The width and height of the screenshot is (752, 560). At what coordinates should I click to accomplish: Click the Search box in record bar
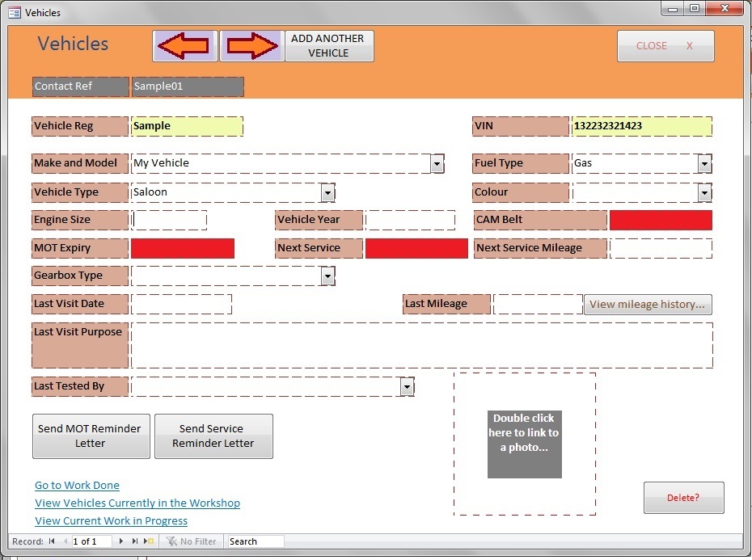256,541
